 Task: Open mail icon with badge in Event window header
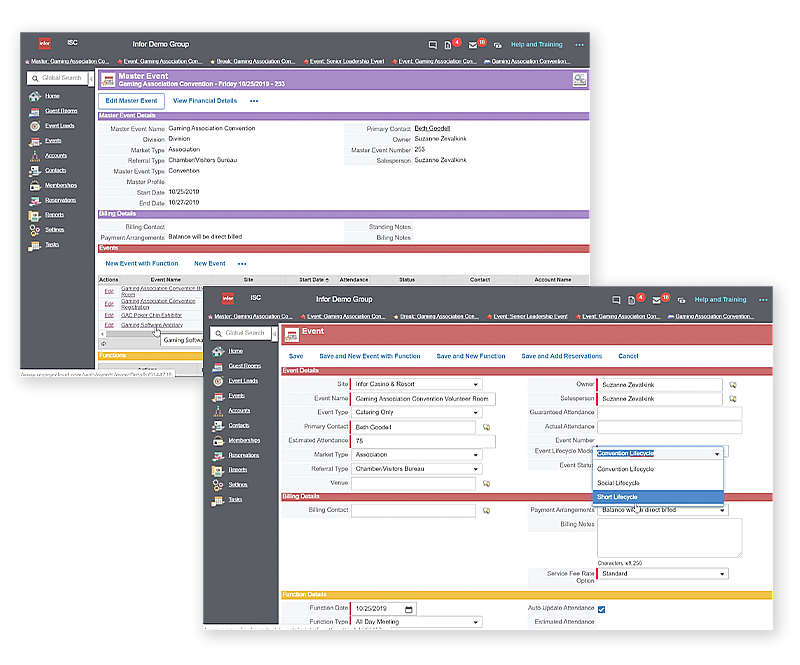coord(657,300)
